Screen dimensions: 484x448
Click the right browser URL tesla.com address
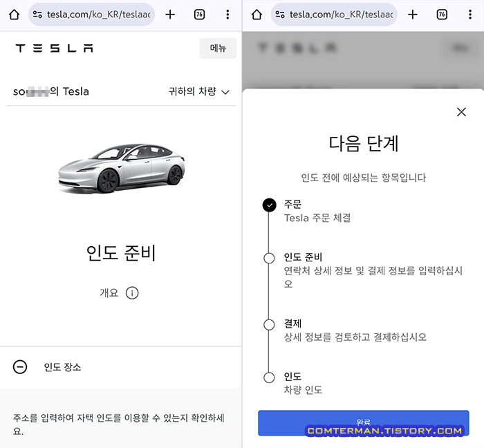341,15
